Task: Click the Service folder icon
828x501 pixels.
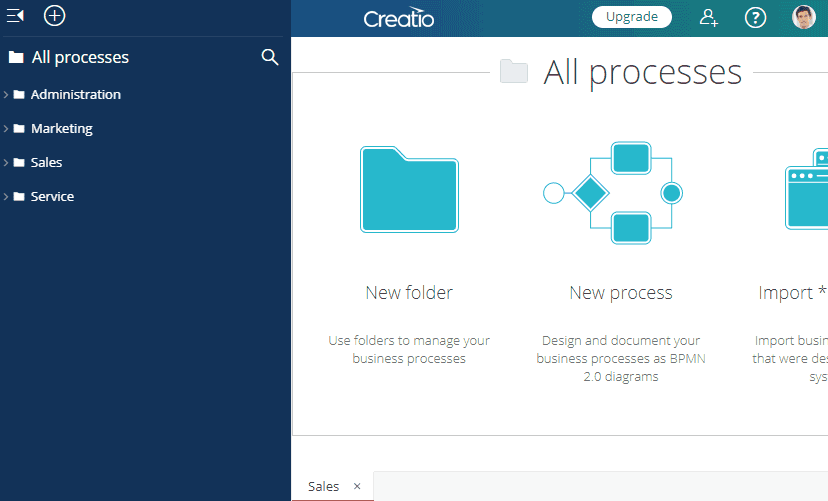Action: tap(19, 196)
